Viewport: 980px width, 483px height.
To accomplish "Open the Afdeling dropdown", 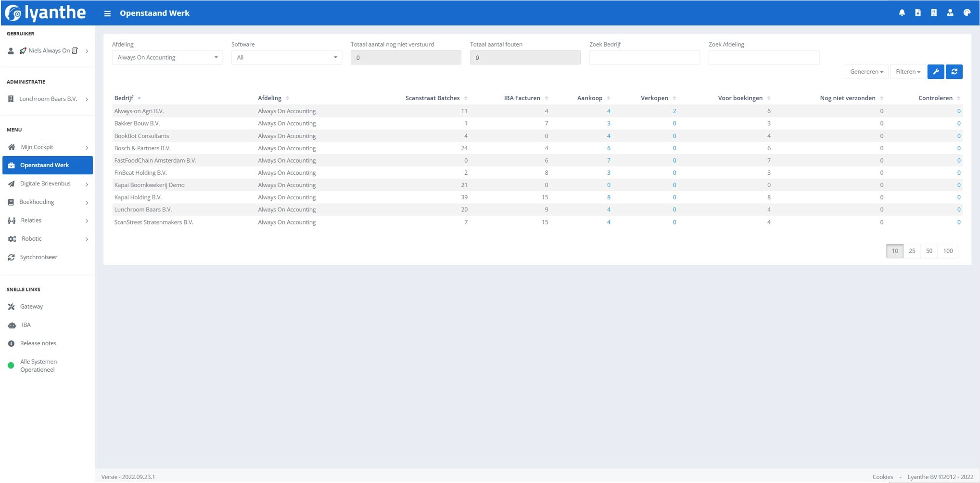I will tap(167, 58).
